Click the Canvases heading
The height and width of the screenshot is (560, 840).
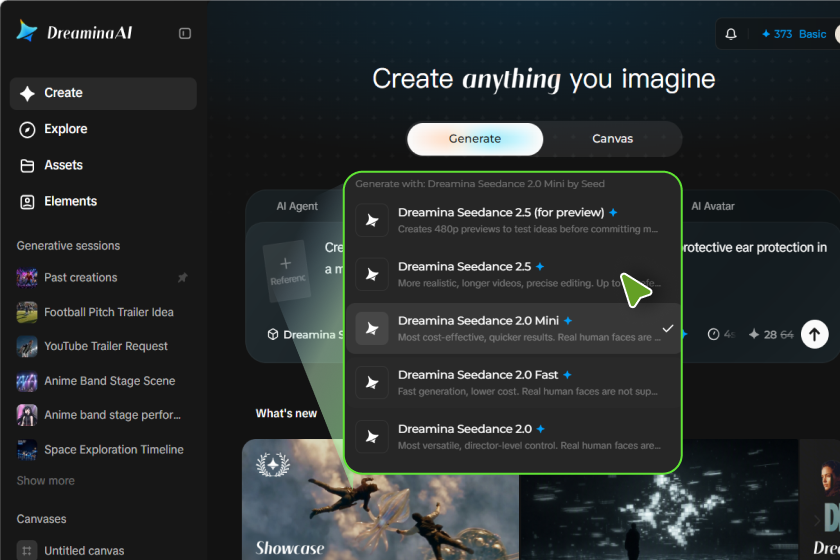41,519
